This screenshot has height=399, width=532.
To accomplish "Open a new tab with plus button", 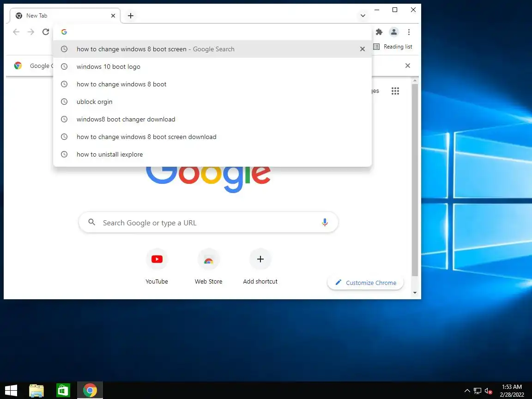I will pos(131,16).
